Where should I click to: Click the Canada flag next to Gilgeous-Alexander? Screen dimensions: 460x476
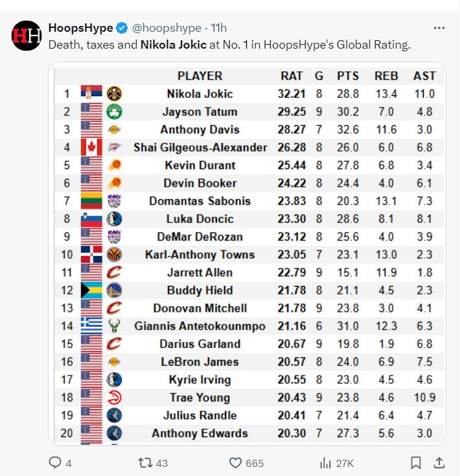tap(91, 147)
